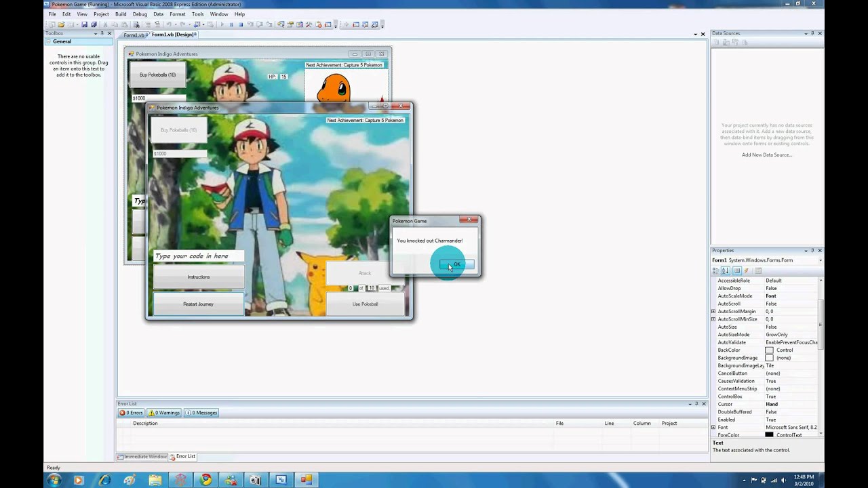
Task: Toggle auto-hide pin on Properties panel
Action: [812, 251]
